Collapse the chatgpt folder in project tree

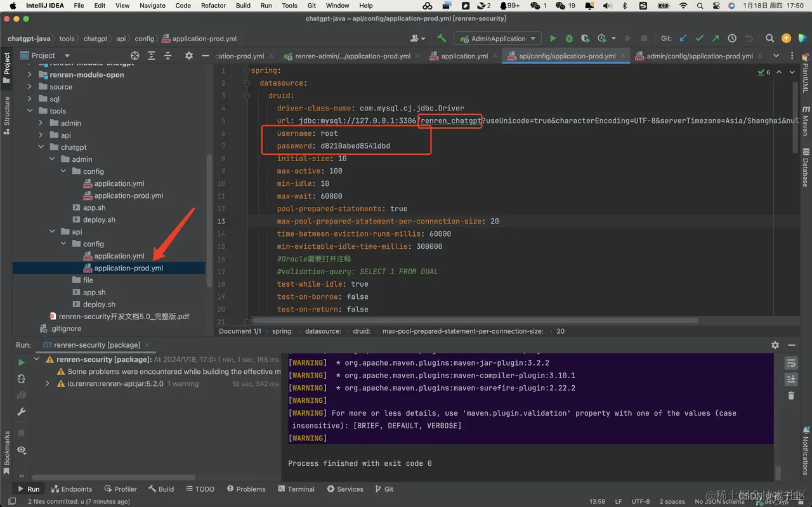[41, 147]
